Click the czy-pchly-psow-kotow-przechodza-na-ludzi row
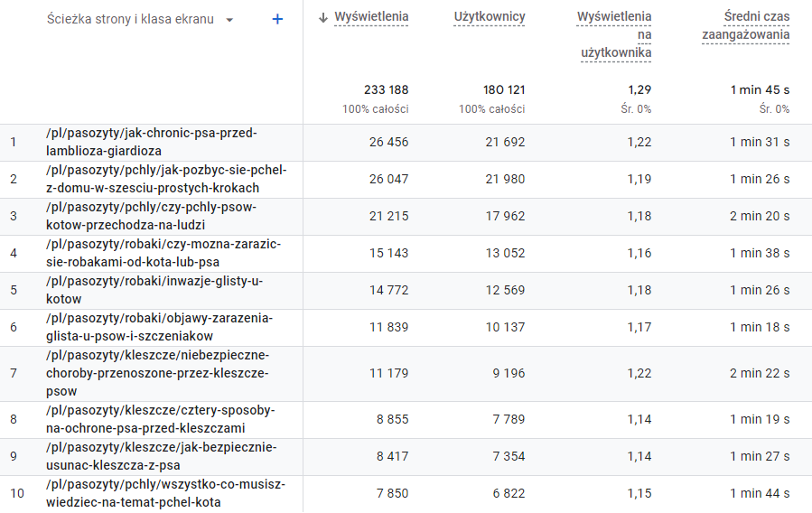Viewport: 812px width, 513px height. pyautogui.click(x=151, y=217)
